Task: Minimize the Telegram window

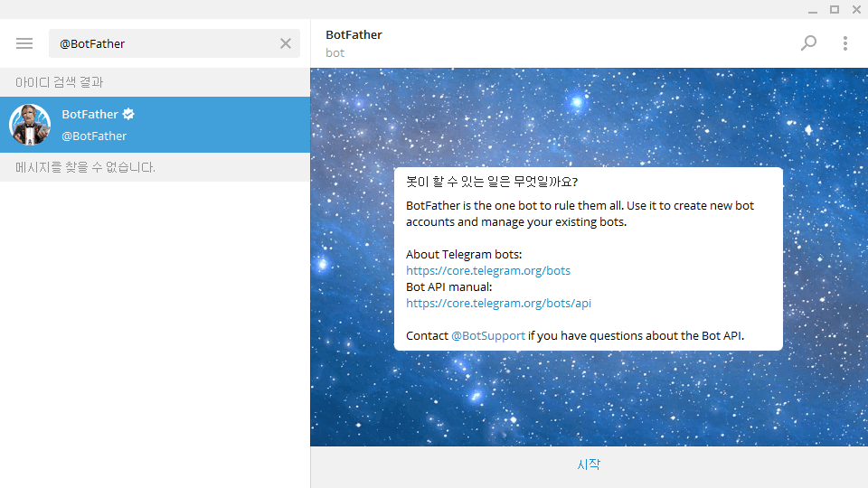Action: 813,10
